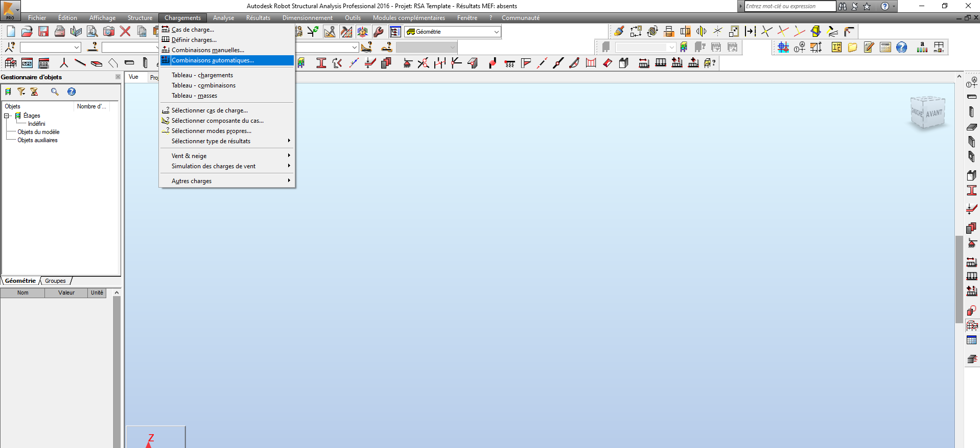The height and width of the screenshot is (448, 980).
Task: Switch to the Géométrie tab
Action: tap(20, 281)
